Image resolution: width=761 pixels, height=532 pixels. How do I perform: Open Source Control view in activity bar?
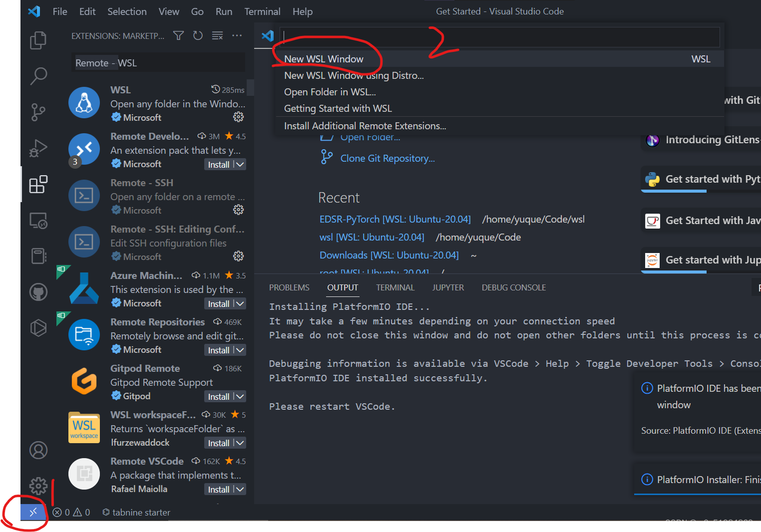coord(38,112)
